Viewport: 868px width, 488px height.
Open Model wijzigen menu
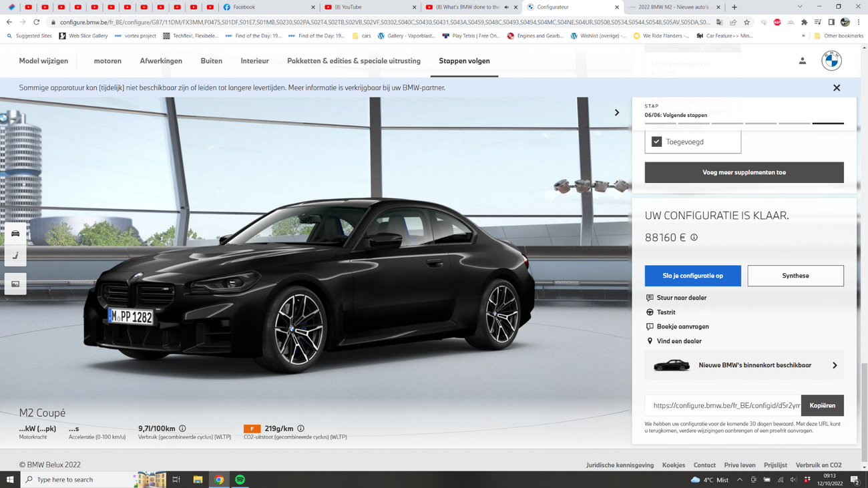click(43, 61)
